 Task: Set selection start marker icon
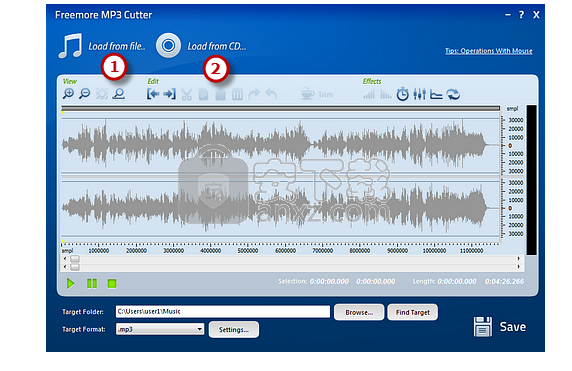click(153, 94)
